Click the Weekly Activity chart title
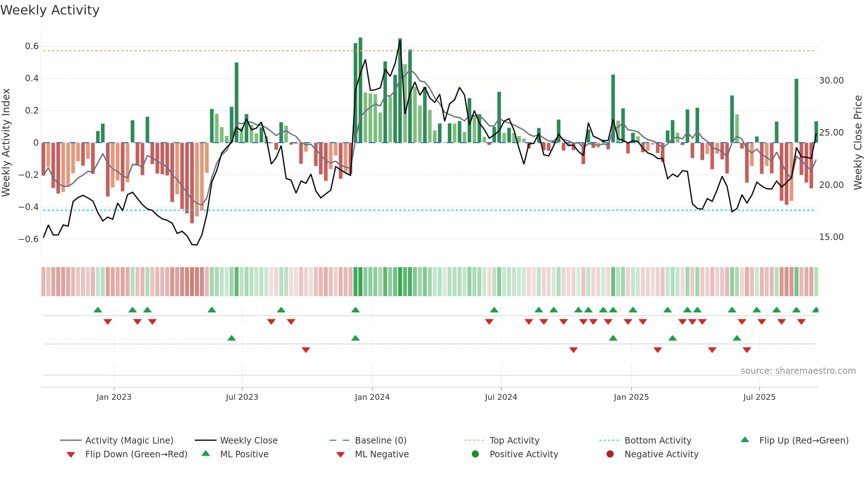868x488 pixels. coord(50,10)
